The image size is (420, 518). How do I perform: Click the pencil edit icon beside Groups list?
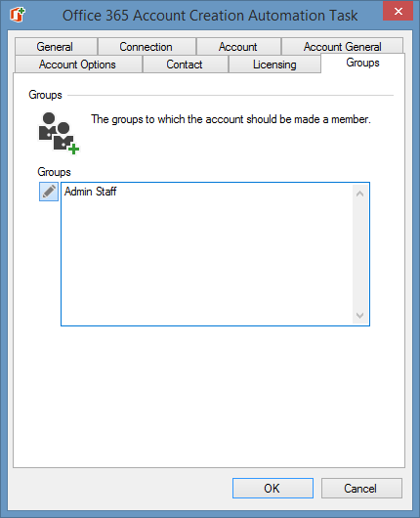49,192
